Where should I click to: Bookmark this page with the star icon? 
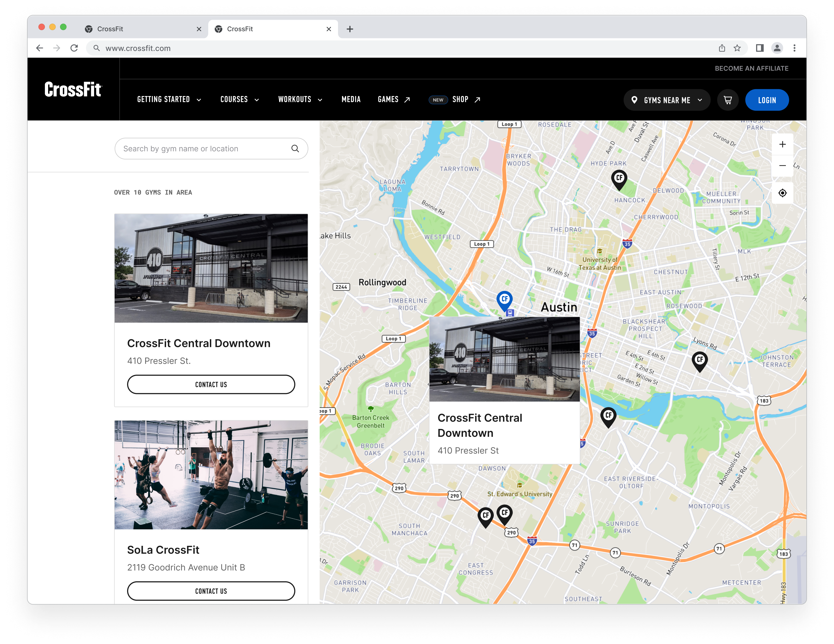737,48
